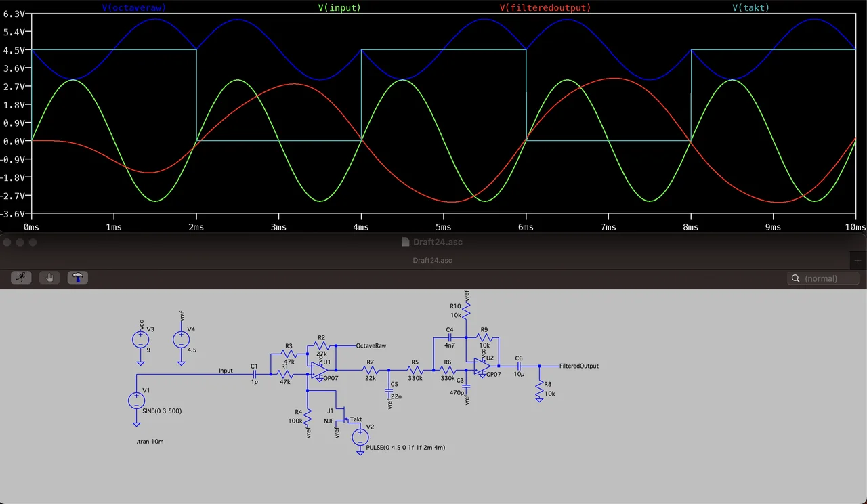867x504 pixels.
Task: Select the V(takt) trace label
Action: [x=750, y=8]
